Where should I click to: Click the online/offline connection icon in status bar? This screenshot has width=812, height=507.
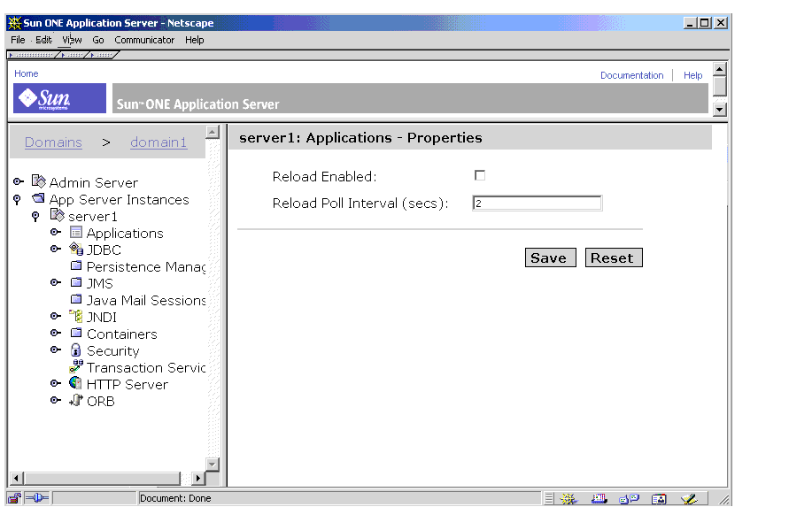click(x=37, y=498)
